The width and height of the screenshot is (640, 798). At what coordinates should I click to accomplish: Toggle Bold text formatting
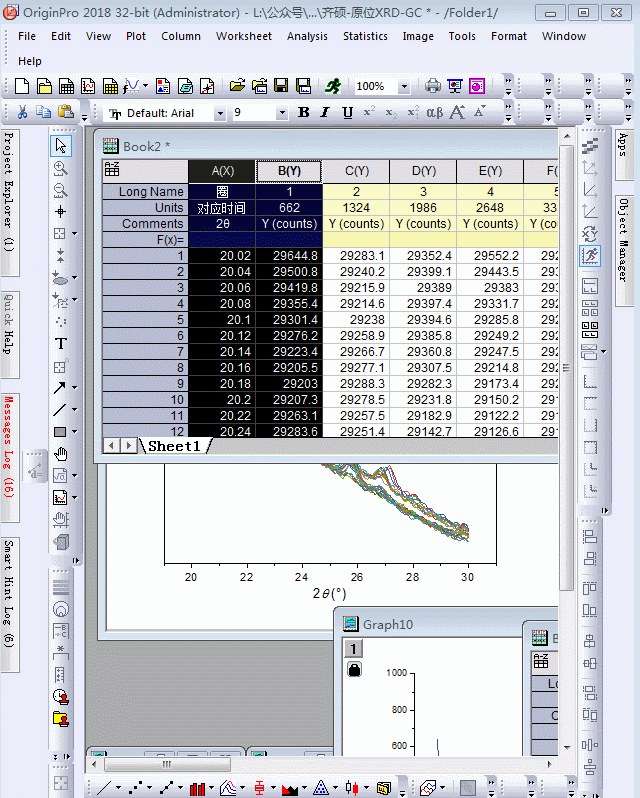pos(304,113)
